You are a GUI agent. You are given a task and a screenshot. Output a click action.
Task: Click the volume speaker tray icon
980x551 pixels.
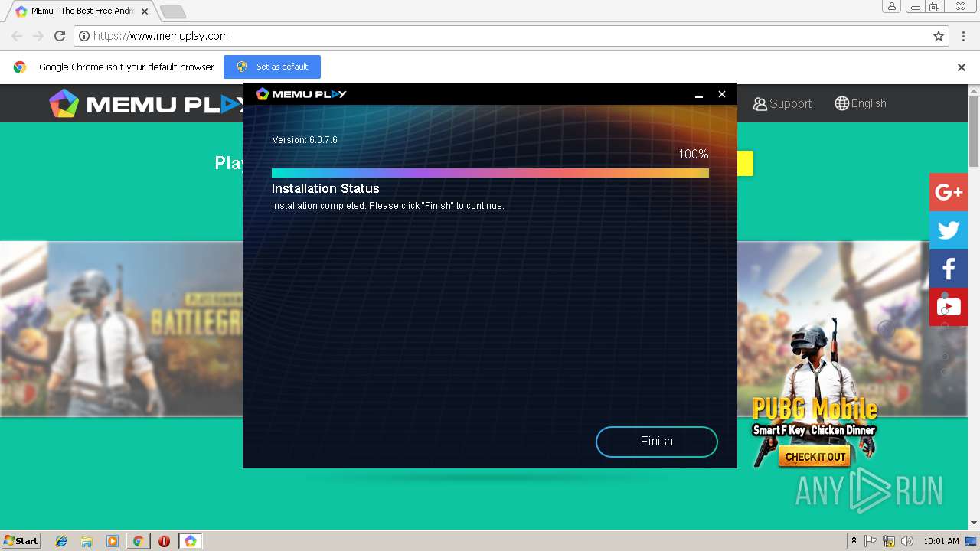pyautogui.click(x=907, y=541)
